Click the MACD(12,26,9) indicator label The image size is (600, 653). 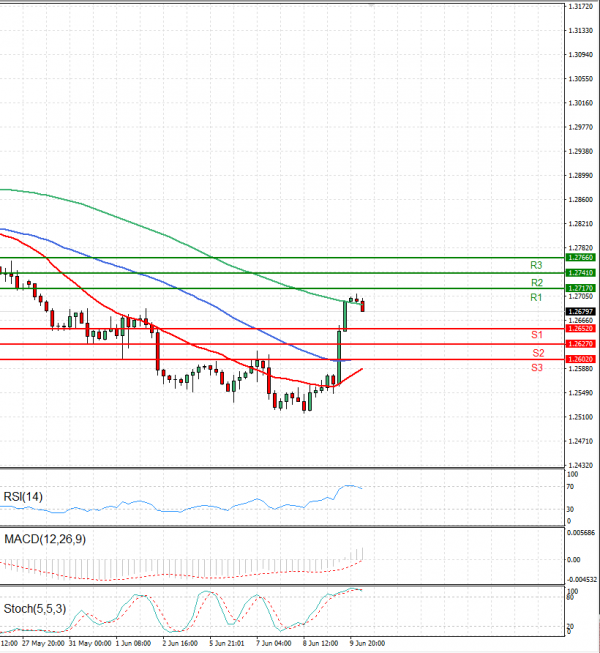click(x=45, y=539)
